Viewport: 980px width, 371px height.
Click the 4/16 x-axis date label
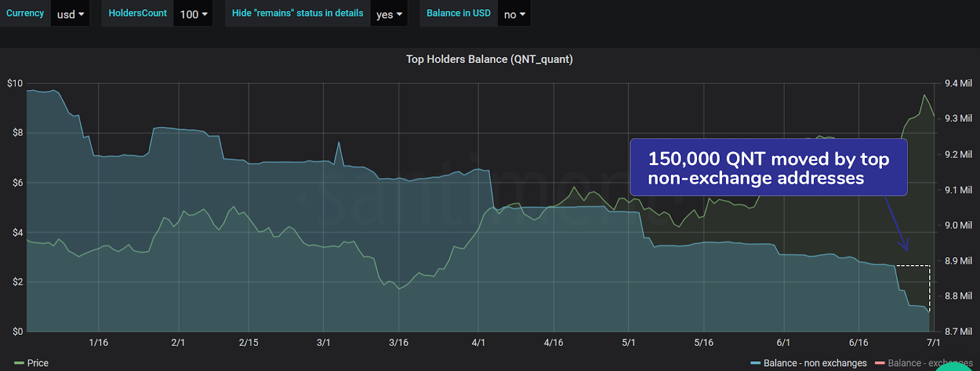click(x=554, y=343)
